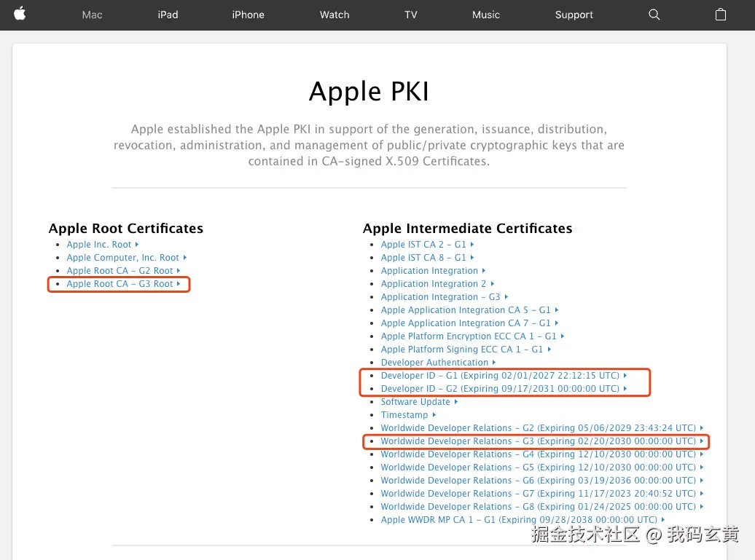The width and height of the screenshot is (755, 560).
Task: Open the Apple Root CA - G2 Root link
Action: (123, 270)
